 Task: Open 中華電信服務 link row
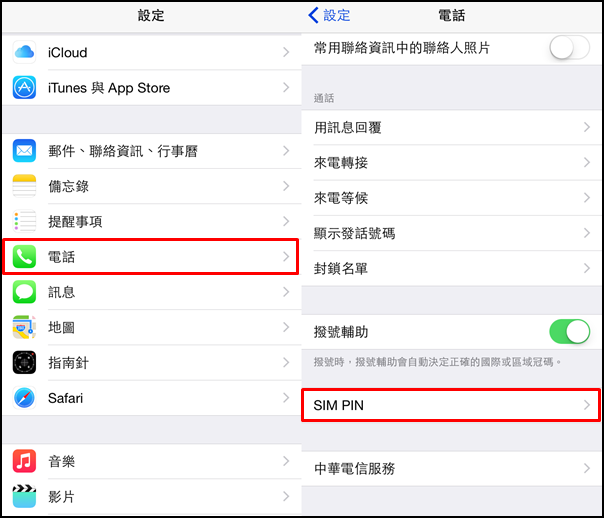click(x=451, y=469)
